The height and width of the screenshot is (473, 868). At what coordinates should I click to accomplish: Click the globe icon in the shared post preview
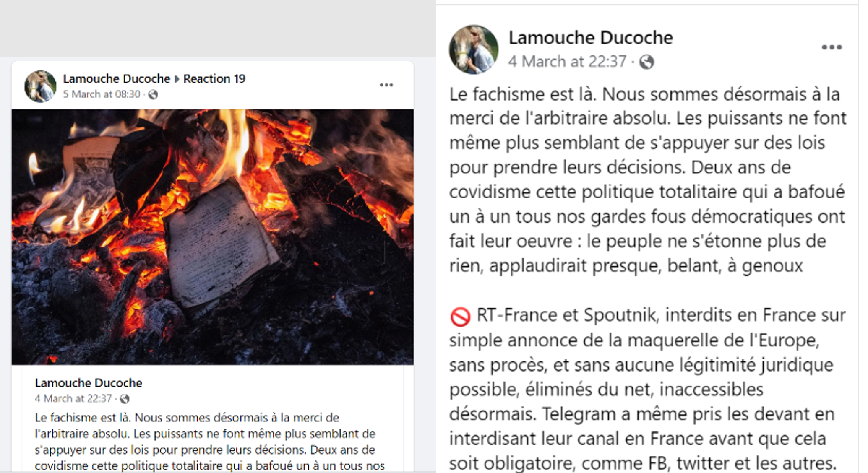coord(125,399)
